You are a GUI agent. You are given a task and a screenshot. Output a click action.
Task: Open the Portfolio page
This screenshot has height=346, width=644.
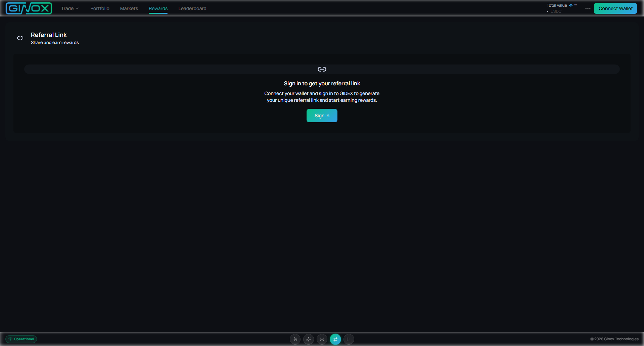tap(100, 8)
